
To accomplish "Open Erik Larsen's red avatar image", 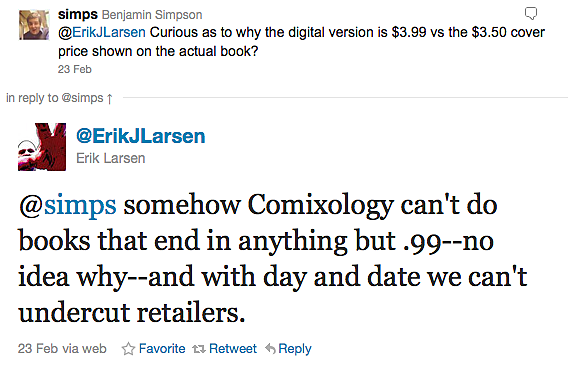I will click(42, 147).
